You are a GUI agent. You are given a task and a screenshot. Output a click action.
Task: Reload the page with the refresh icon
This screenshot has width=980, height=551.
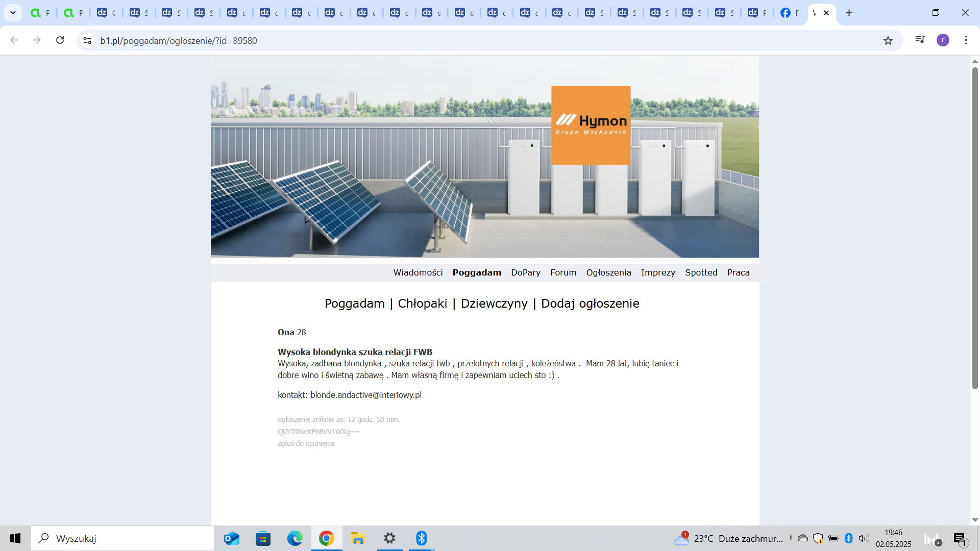click(x=60, y=40)
